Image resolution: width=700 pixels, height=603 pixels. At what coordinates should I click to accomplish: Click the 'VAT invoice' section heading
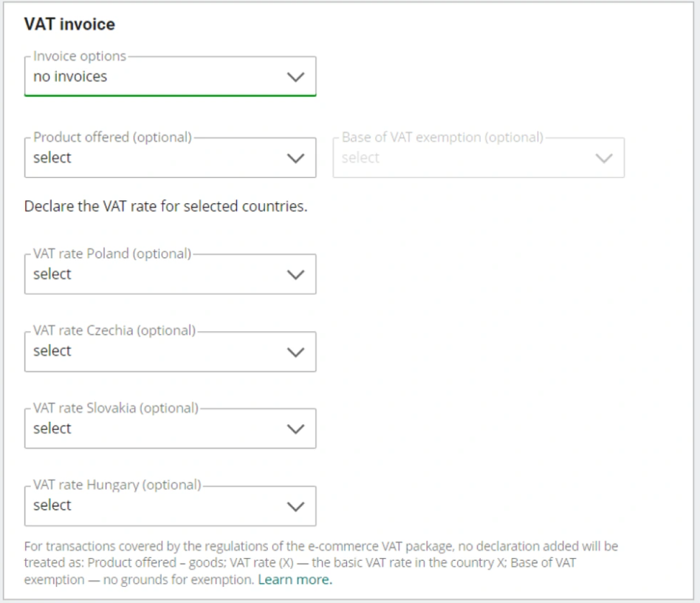pyautogui.click(x=69, y=24)
